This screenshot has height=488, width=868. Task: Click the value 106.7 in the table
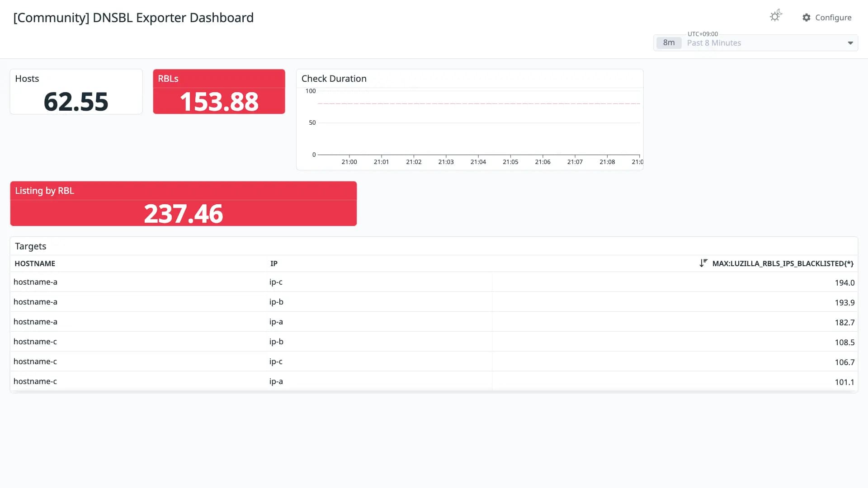pos(844,362)
